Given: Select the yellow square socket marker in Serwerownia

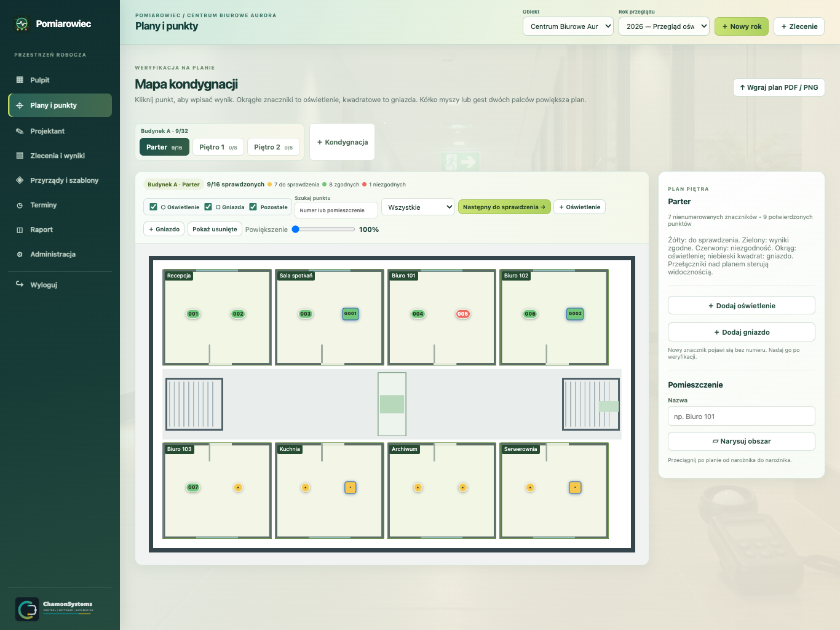Looking at the screenshot, I should (x=575, y=487).
